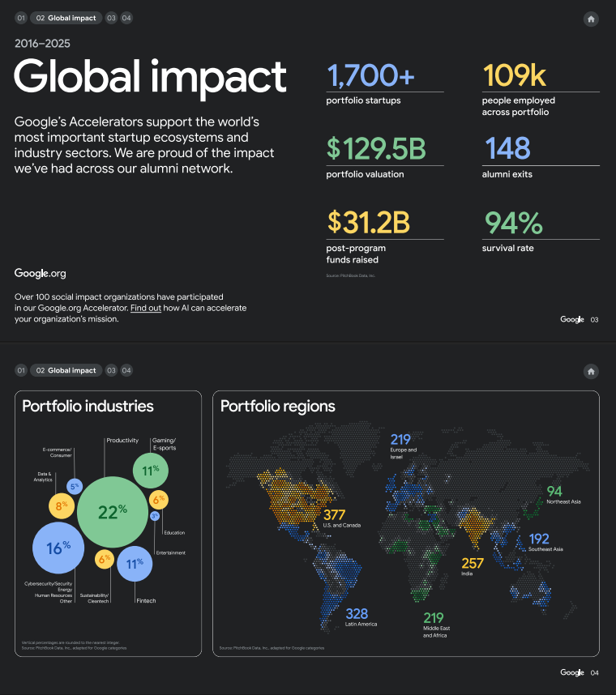Open section 03 pill above Portfolio industries panel
This screenshot has height=695, width=616.
pyautogui.click(x=111, y=370)
